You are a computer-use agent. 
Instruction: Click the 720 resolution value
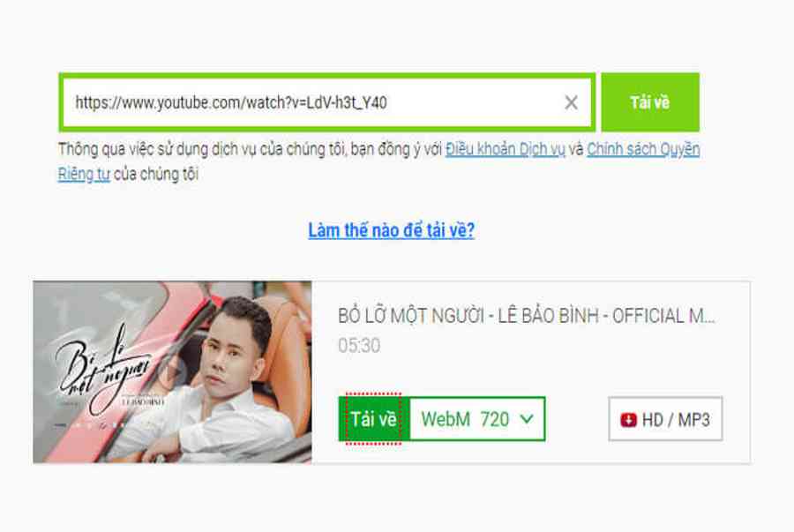(x=495, y=419)
